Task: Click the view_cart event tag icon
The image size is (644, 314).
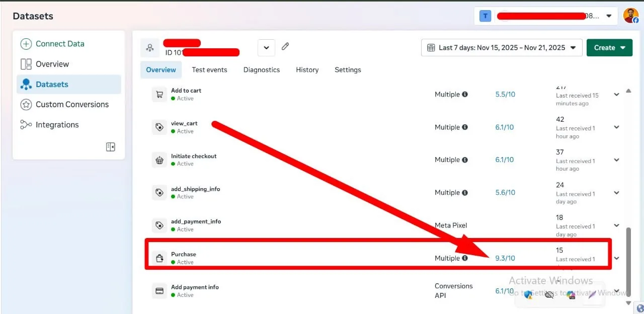Action: [159, 127]
